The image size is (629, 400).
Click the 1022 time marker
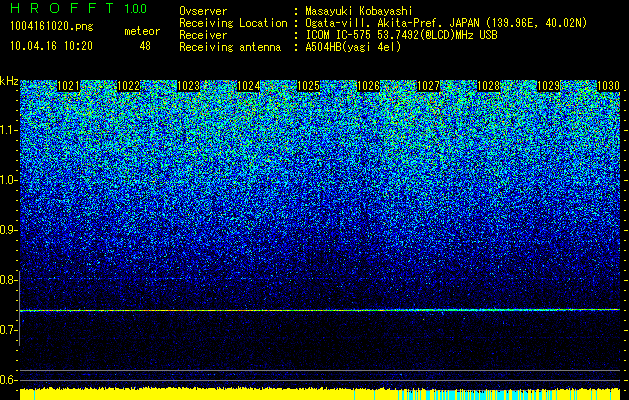coord(128,86)
